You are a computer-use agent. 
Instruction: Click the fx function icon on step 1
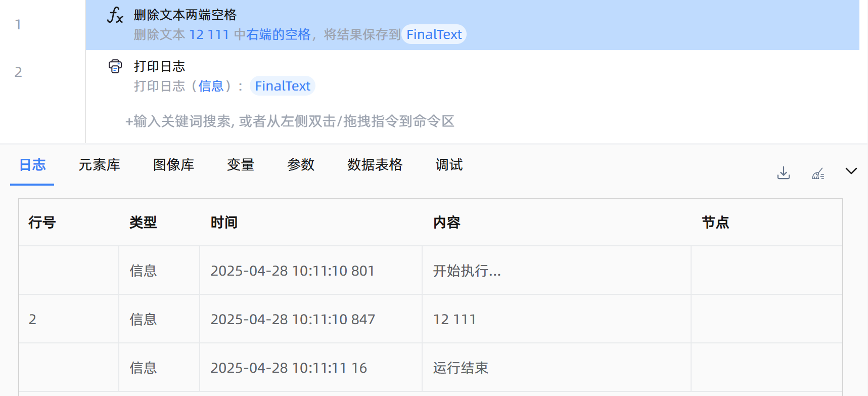coord(115,16)
